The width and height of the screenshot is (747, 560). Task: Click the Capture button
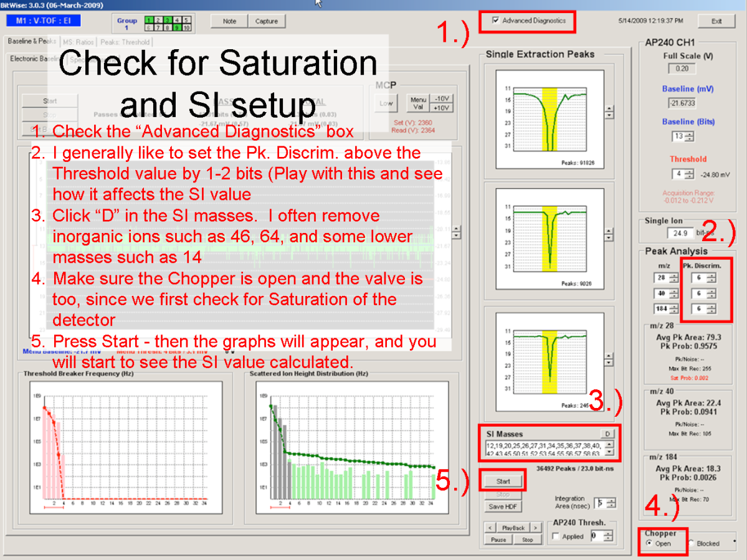click(267, 21)
